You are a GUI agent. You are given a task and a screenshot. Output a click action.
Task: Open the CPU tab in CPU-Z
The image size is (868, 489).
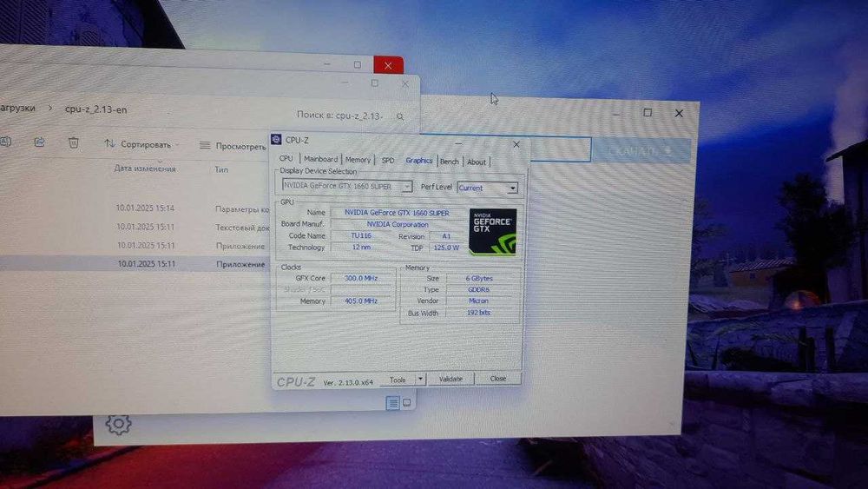point(286,158)
